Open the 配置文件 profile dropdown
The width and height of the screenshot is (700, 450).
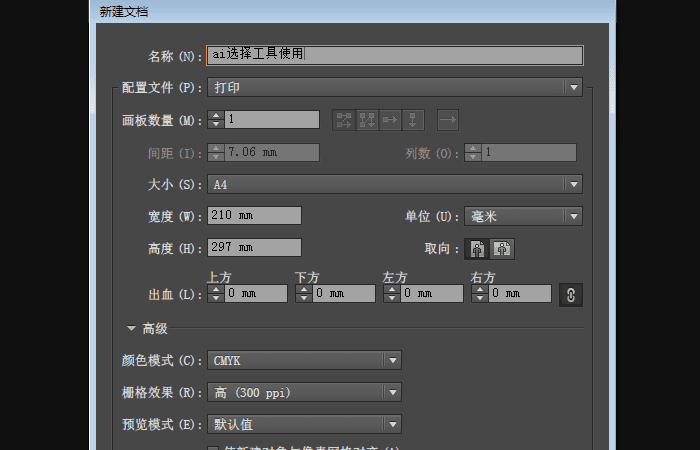[395, 87]
